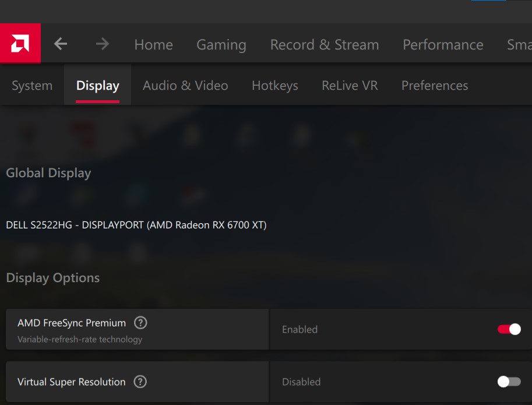Click the Enabled status text
Image resolution: width=532 pixels, height=405 pixels.
point(300,329)
